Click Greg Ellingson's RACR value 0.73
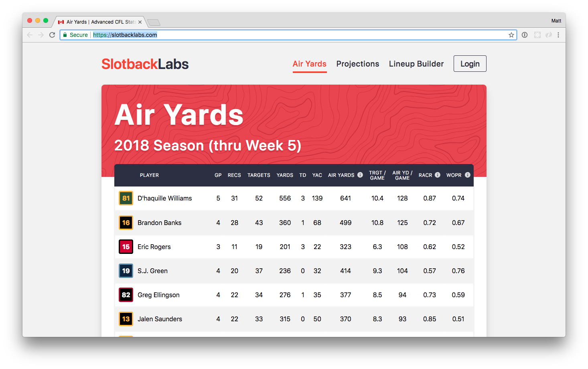Viewport: 588px width, 369px height. tap(430, 295)
